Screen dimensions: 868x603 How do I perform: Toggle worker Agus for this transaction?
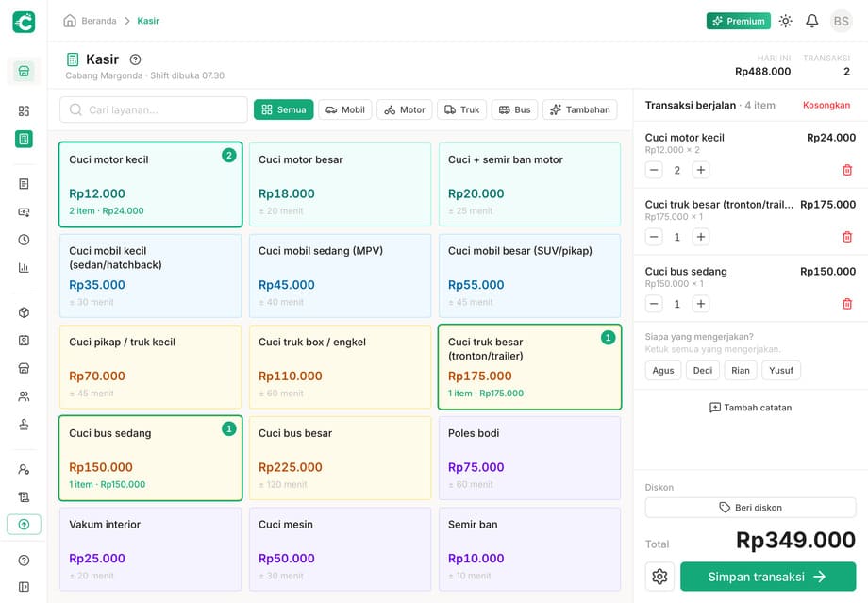pos(663,371)
